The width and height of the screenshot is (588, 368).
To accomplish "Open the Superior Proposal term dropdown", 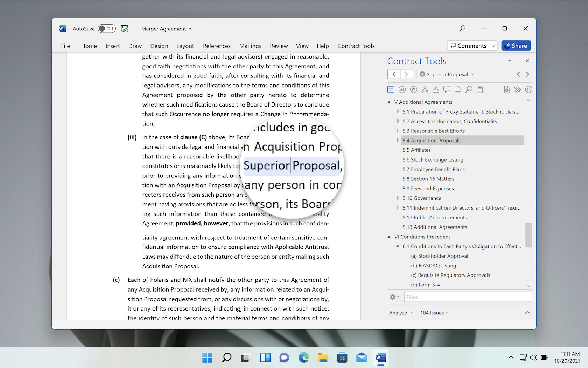I will [472, 74].
